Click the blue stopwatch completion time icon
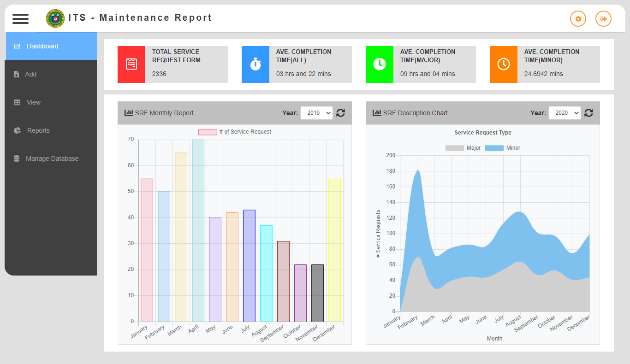This screenshot has width=630, height=364. pyautogui.click(x=256, y=65)
